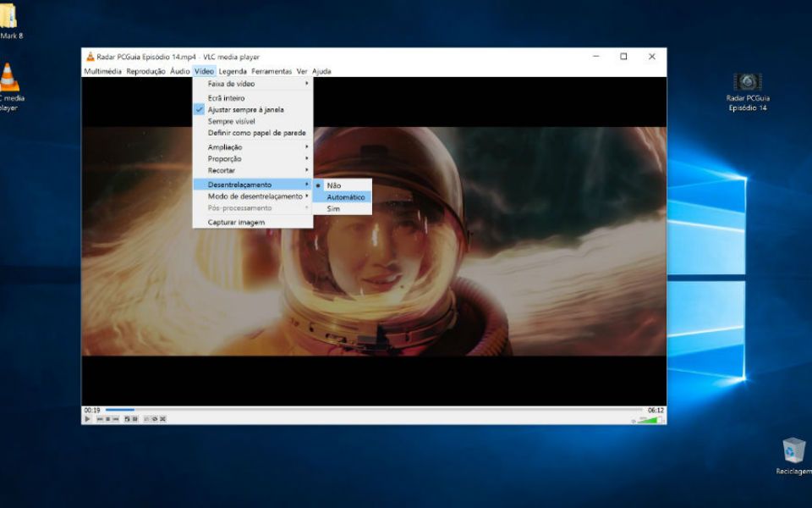Click the VLC cone icon in title bar
The height and width of the screenshot is (508, 812).
pyautogui.click(x=91, y=57)
